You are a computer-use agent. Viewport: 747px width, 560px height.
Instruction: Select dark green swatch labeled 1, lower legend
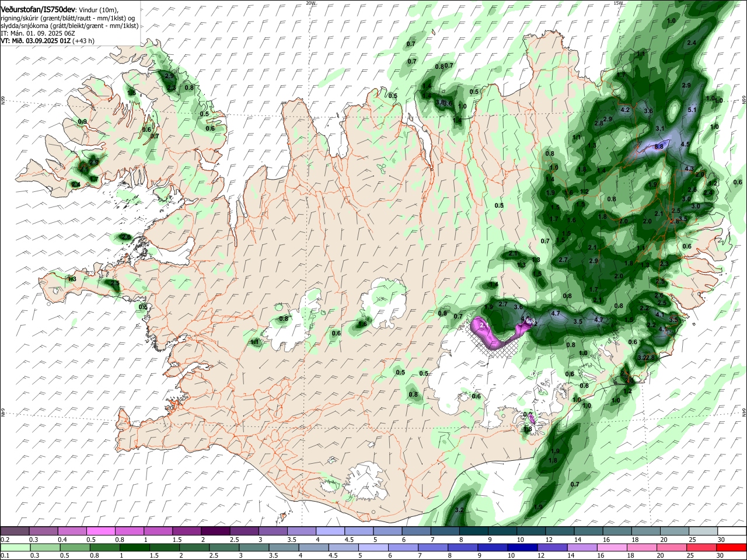pyautogui.click(x=134, y=547)
